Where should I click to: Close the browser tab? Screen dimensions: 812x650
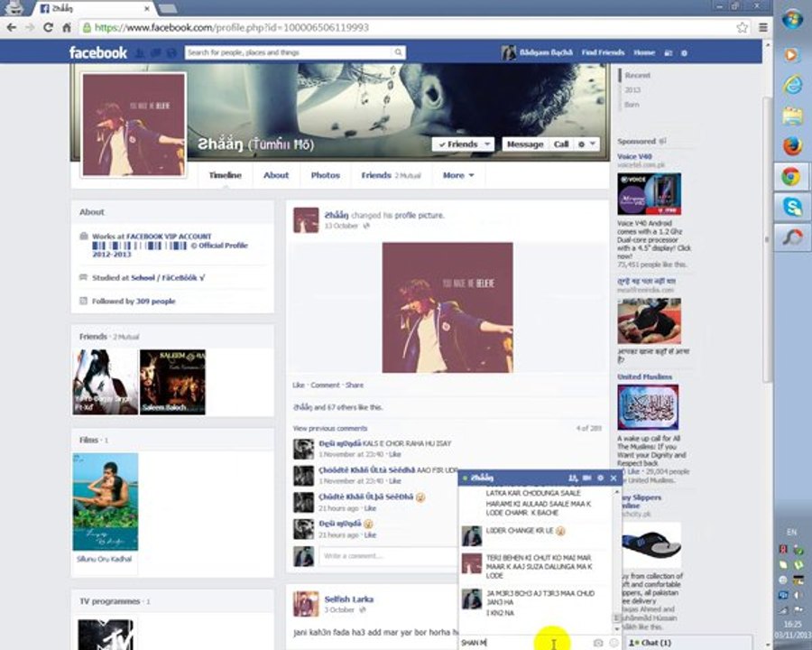pyautogui.click(x=147, y=8)
